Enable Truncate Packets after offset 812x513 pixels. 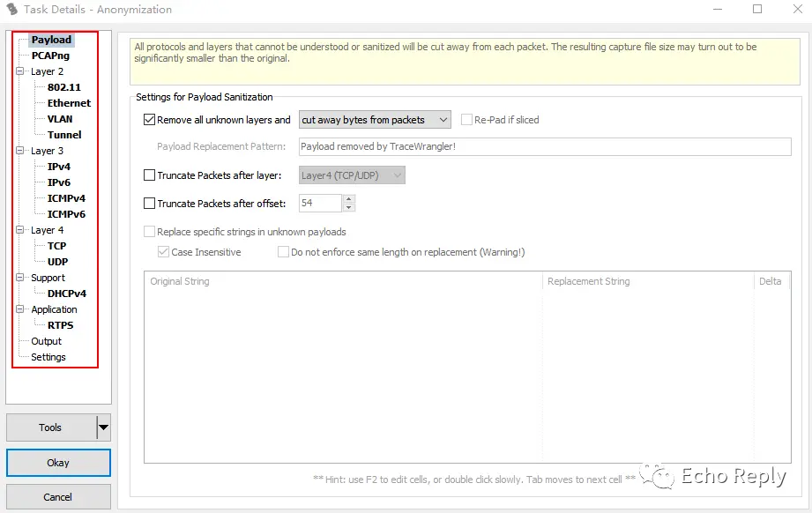[x=149, y=204]
